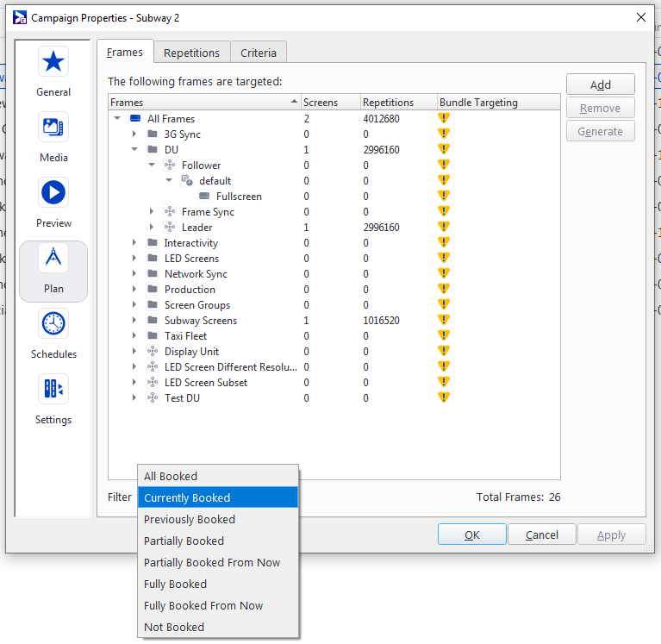This screenshot has width=661, height=644.
Task: Select Fully Booked From Now filter
Action: click(x=203, y=605)
